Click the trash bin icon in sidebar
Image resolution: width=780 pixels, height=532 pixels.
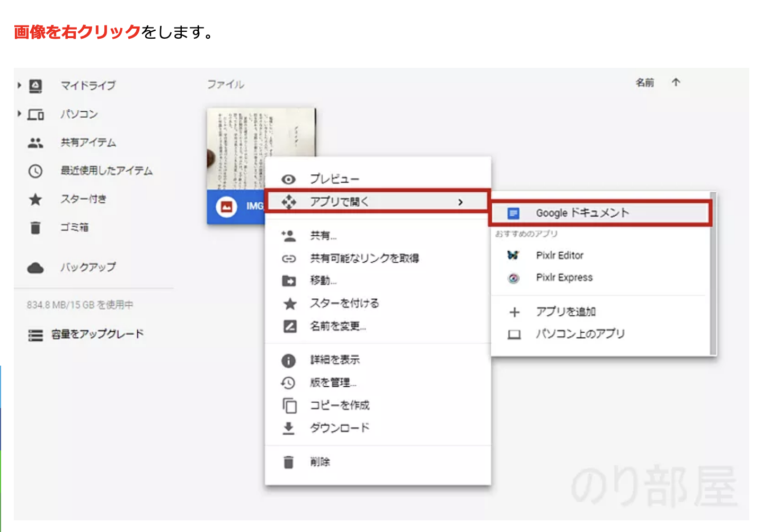(36, 228)
